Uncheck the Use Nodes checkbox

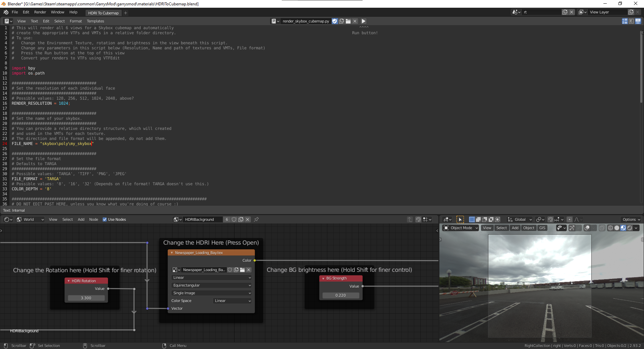click(x=105, y=219)
